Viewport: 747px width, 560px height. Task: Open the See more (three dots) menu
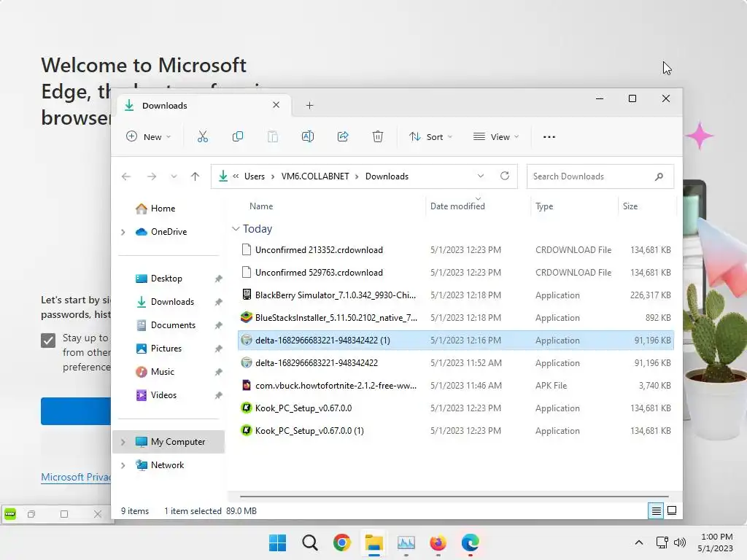click(x=549, y=136)
